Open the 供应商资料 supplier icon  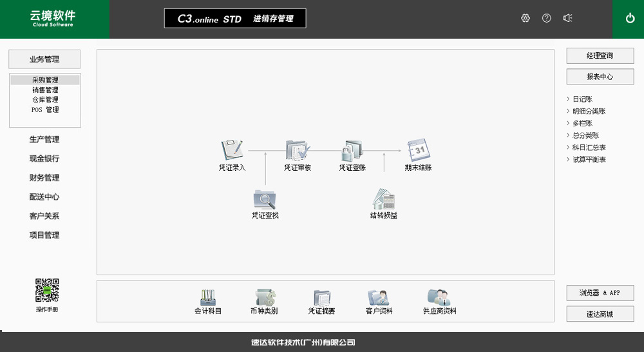439,298
